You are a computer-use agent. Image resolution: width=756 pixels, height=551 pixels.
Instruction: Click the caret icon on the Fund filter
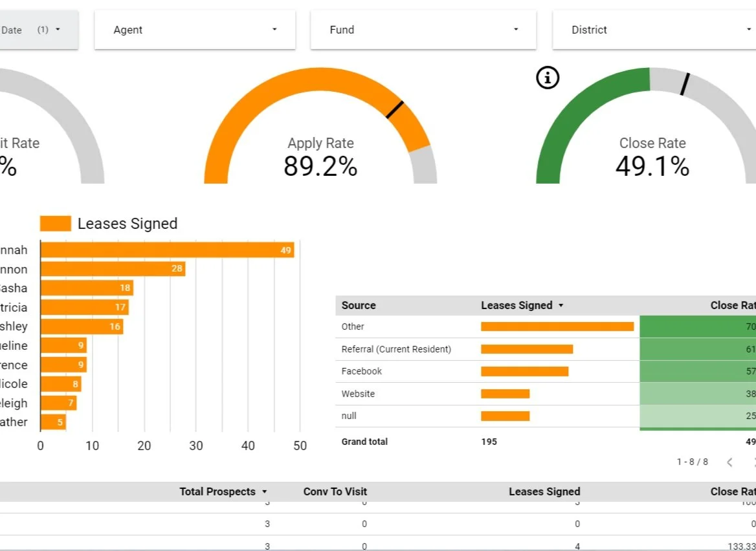pos(515,29)
